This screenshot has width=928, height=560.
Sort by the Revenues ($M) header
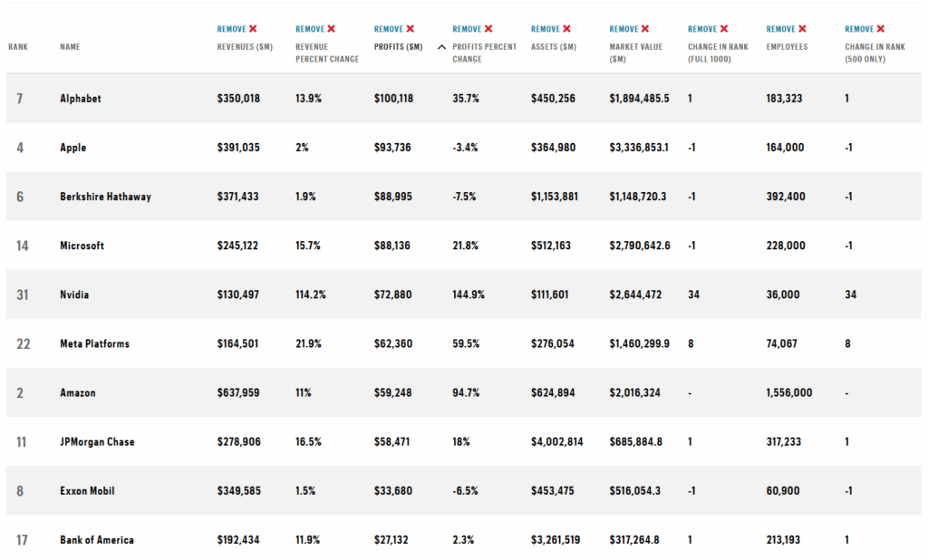tap(246, 47)
